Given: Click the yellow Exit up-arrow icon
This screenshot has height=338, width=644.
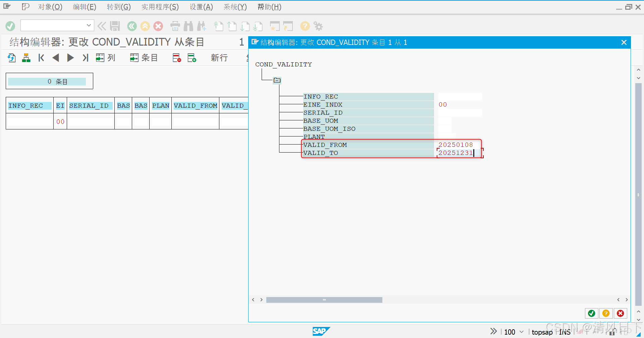Looking at the screenshot, I should point(145,26).
